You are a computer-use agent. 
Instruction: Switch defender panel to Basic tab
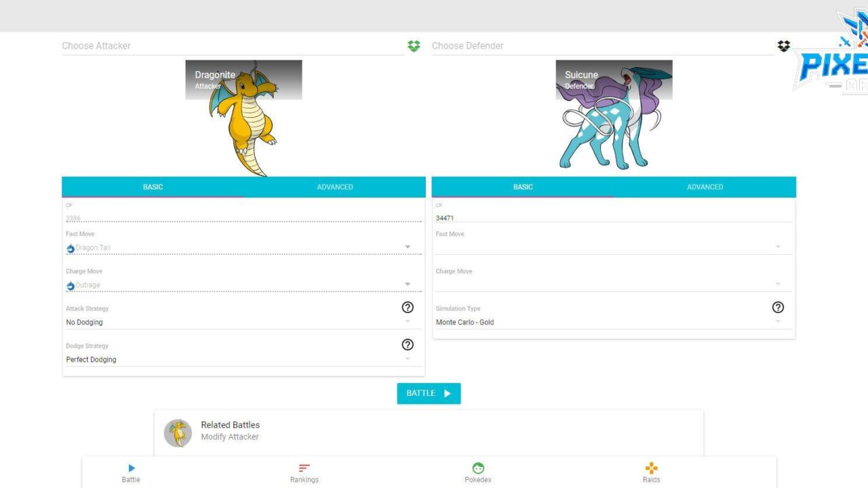point(523,187)
